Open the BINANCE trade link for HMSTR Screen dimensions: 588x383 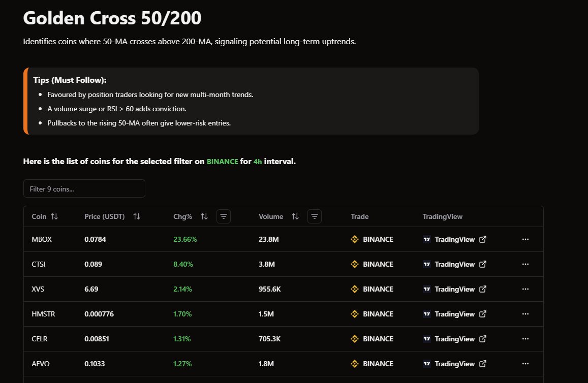coord(378,314)
